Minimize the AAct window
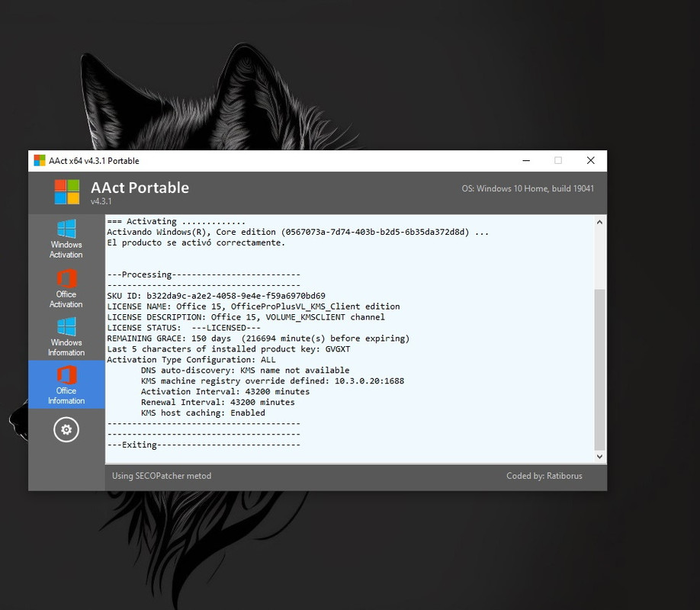 pos(526,160)
